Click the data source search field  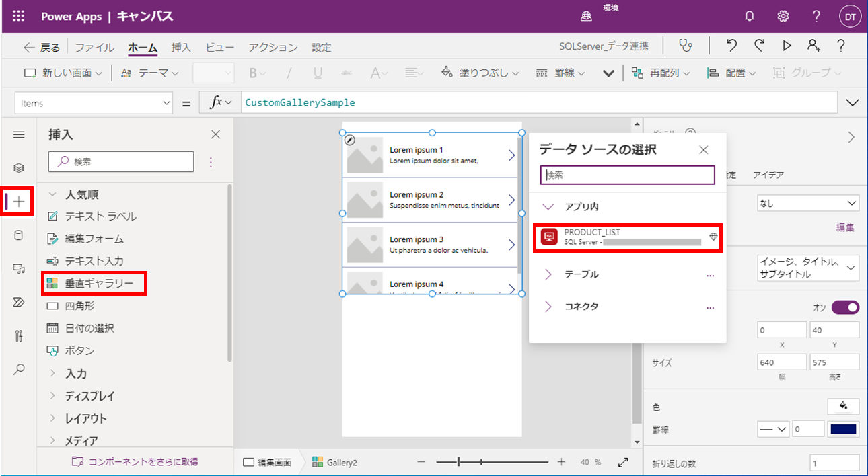(x=627, y=175)
